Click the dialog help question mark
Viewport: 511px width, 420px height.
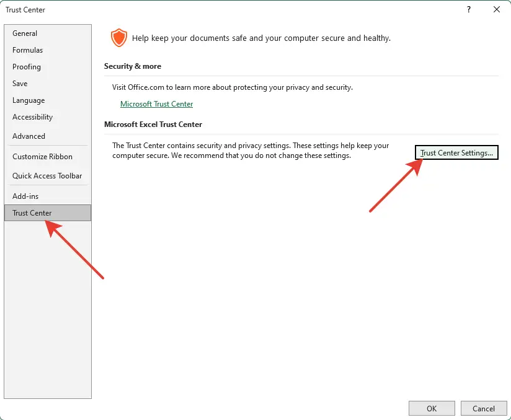tap(468, 10)
